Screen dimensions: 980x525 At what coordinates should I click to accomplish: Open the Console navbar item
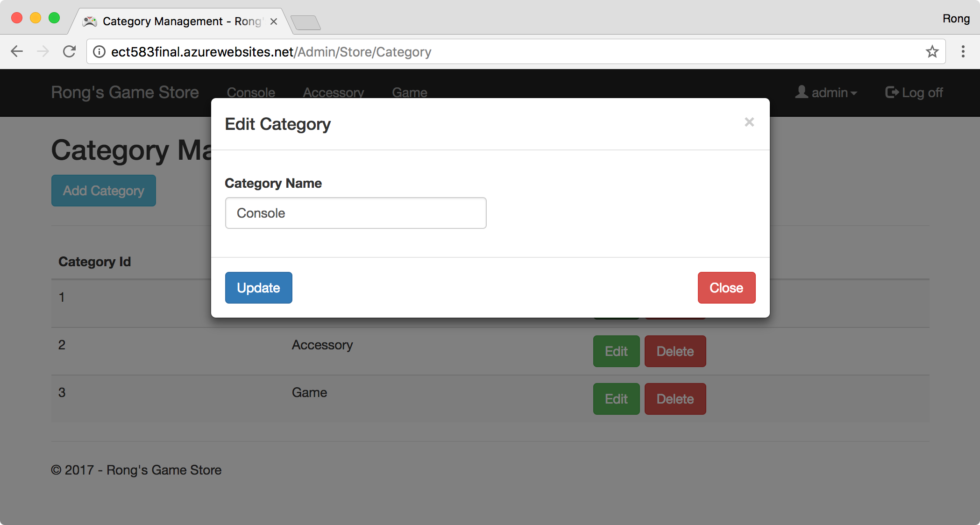251,92
